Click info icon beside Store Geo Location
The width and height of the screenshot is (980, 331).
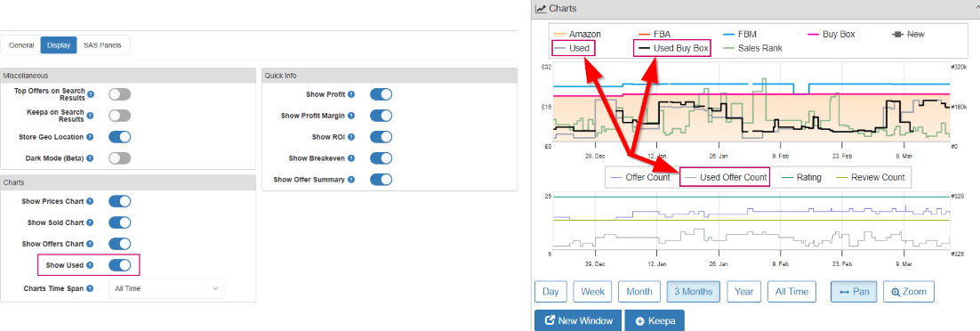click(91, 137)
